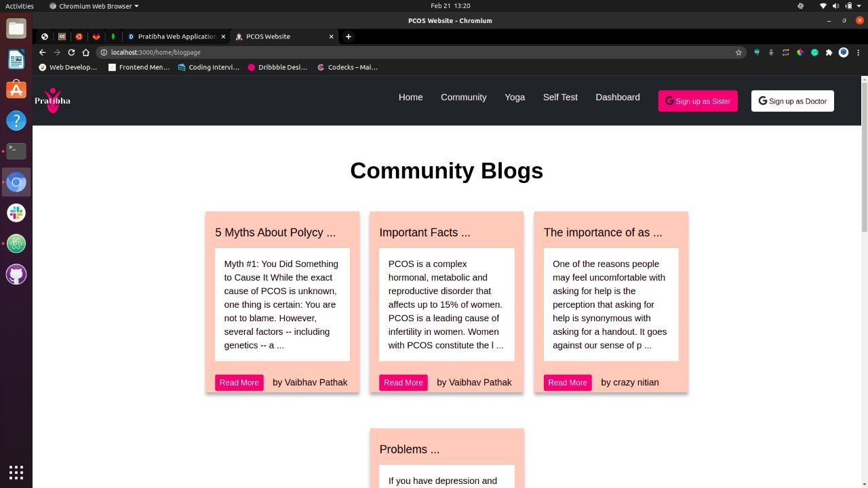Viewport: 868px width, 488px height.
Task: Open Activities in the top bar
Action: click(x=20, y=6)
